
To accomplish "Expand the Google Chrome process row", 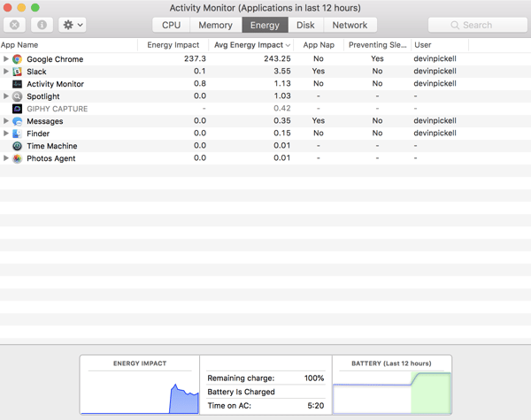I will coord(6,59).
